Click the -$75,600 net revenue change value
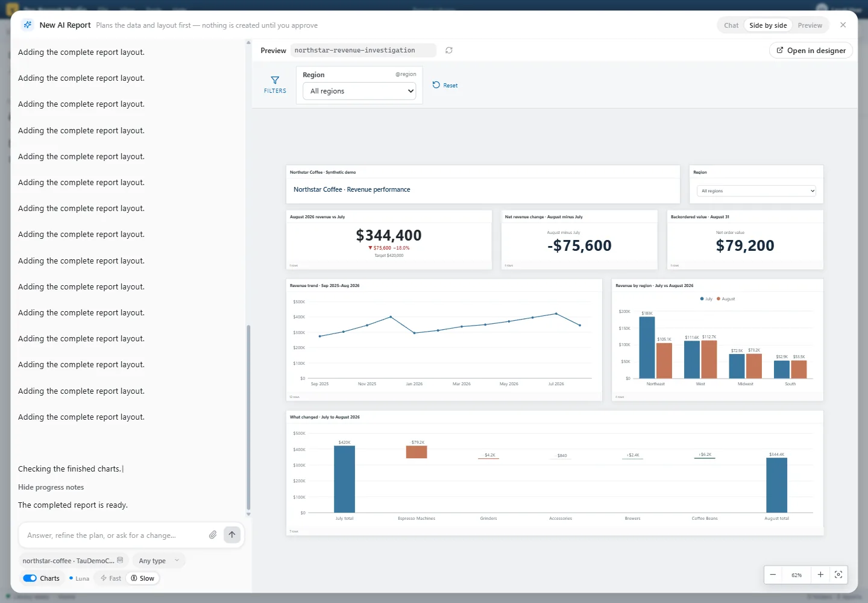868x603 pixels. 579,245
